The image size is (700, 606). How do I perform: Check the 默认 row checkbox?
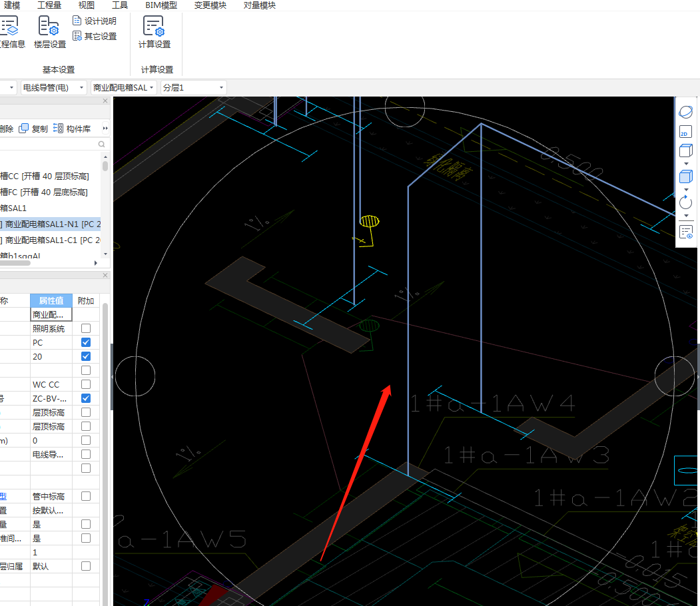(x=86, y=566)
